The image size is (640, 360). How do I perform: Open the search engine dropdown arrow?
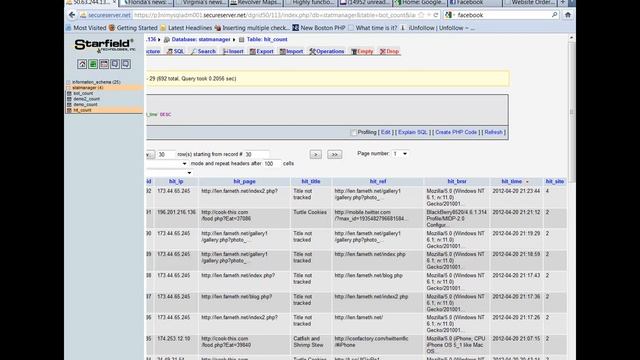pos(453,16)
